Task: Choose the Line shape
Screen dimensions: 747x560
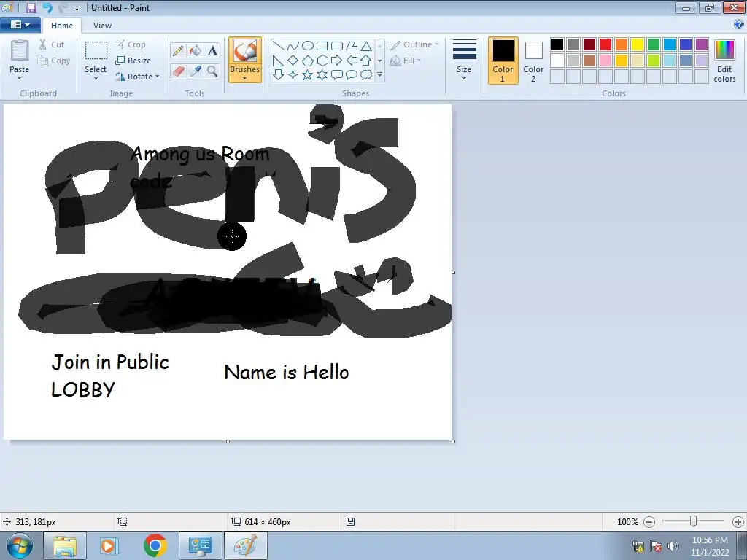Action: (x=279, y=46)
